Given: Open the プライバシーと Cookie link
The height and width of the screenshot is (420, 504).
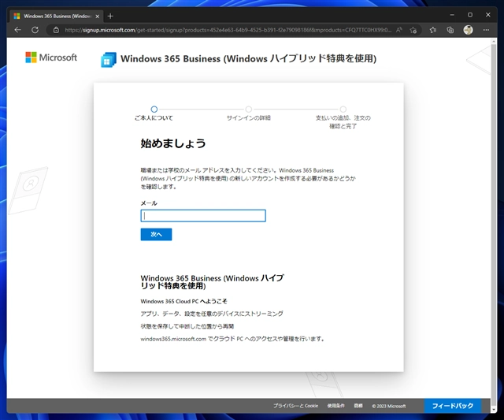Looking at the screenshot, I should (296, 406).
